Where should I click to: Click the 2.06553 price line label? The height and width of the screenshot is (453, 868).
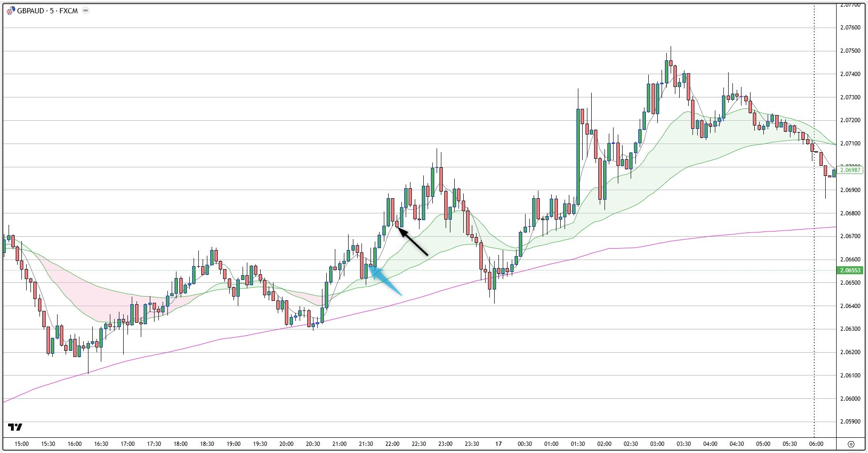(x=850, y=270)
